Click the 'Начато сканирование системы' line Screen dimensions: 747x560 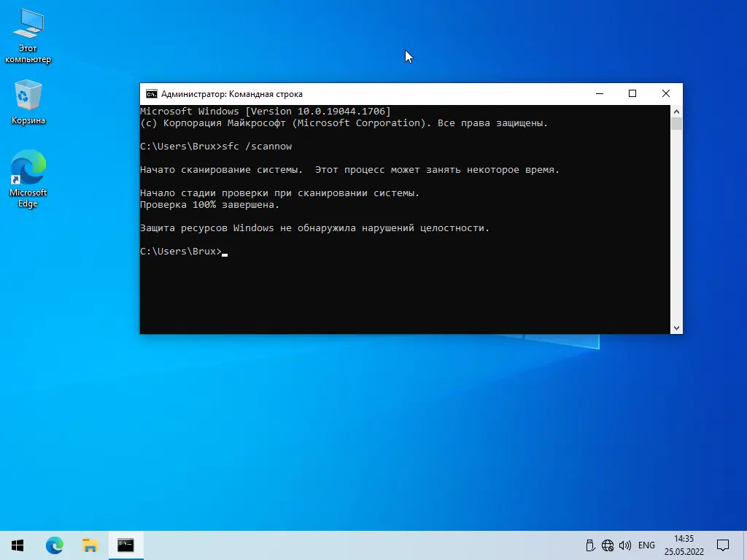(349, 169)
